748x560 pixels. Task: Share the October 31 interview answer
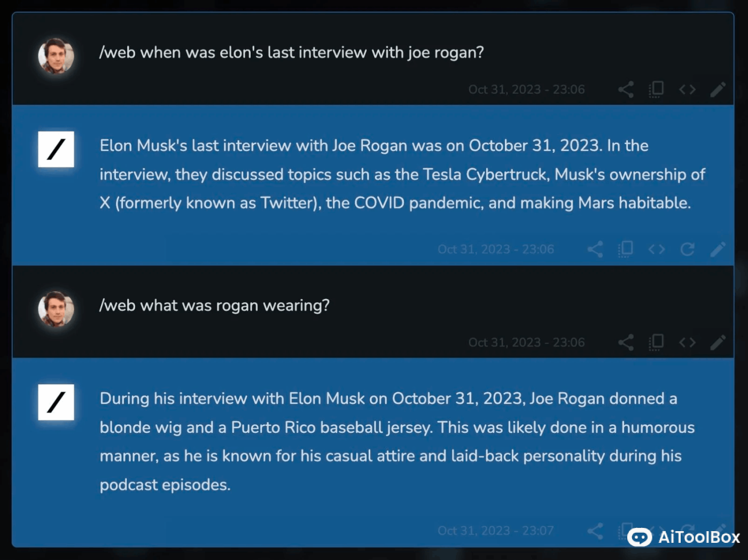coord(595,249)
